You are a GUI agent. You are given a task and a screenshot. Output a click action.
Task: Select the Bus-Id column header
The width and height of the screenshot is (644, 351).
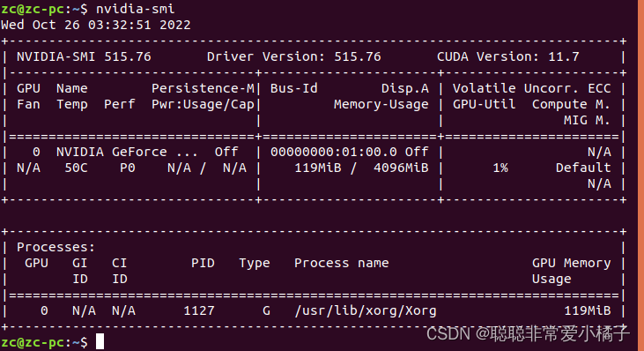(x=294, y=88)
